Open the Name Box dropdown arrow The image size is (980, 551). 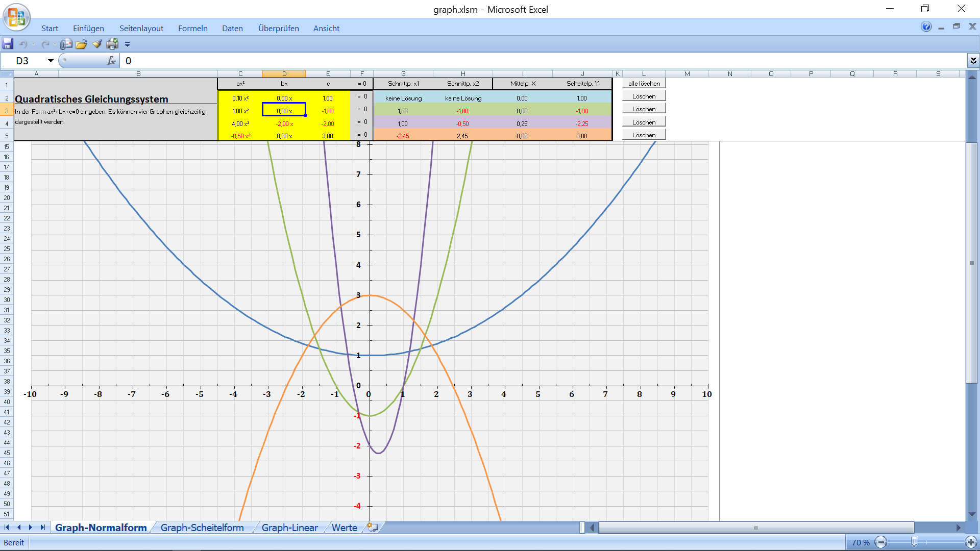[x=51, y=61]
